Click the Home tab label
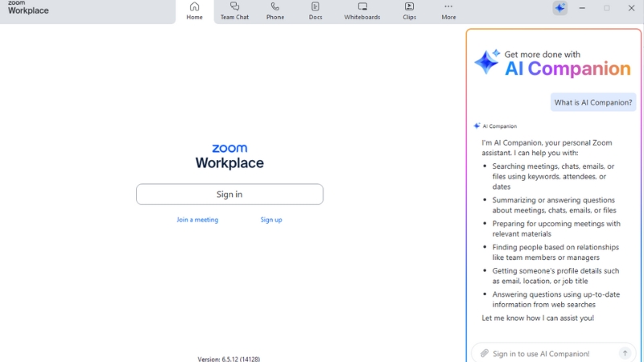 coord(194,17)
